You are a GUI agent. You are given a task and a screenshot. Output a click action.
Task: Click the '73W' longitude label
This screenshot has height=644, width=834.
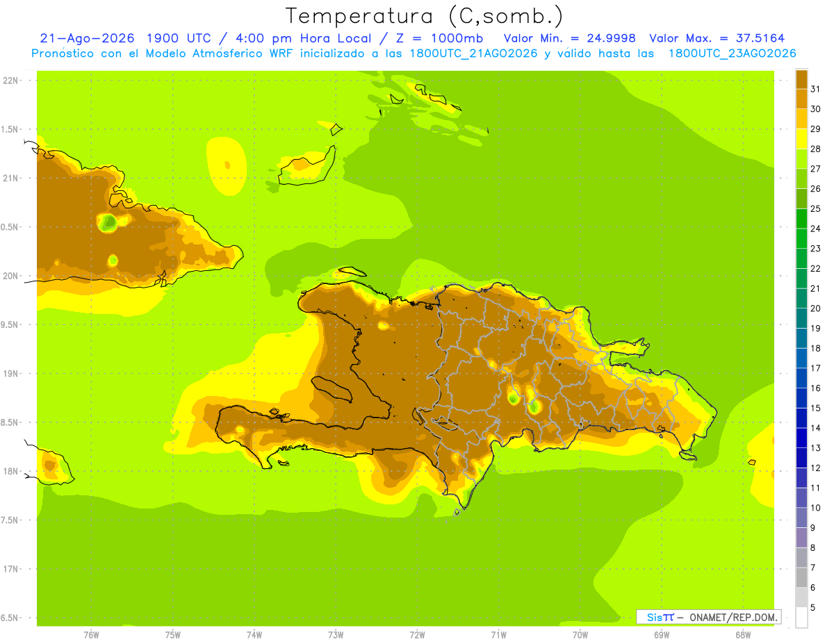[x=336, y=635]
